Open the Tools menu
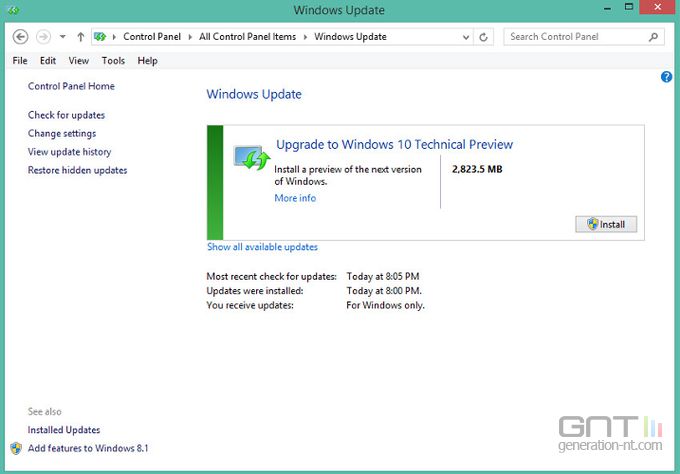Viewport: 680px width, 474px height. (x=113, y=61)
